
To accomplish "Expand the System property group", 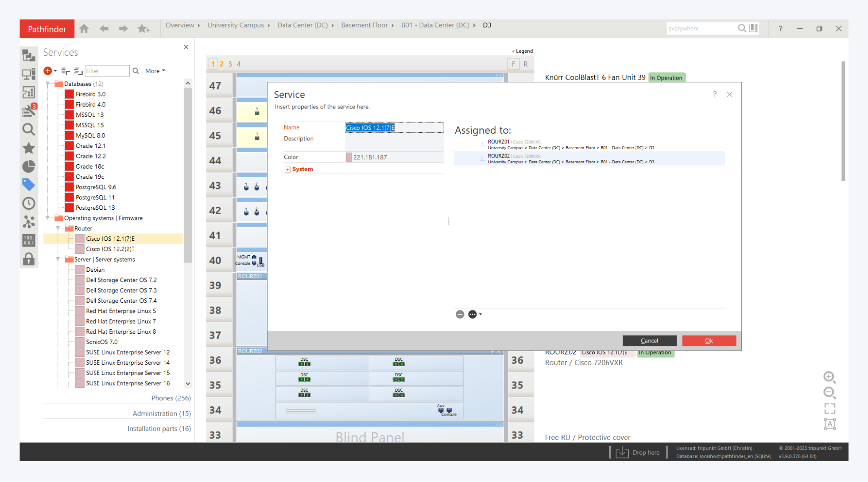I will tap(287, 170).
